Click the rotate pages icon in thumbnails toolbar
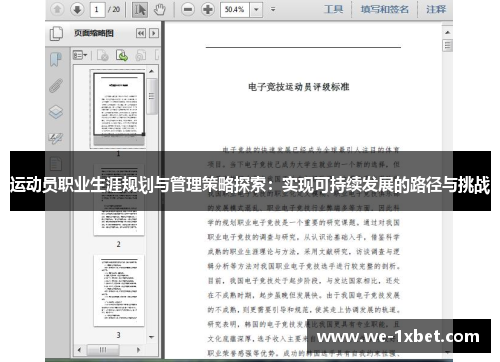This screenshot has height=362, width=500. pyautogui.click(x=141, y=55)
